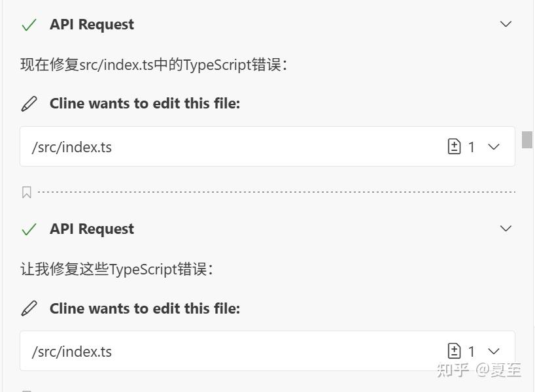This screenshot has width=535, height=392.
Task: Click the diff icon in the upper /src/index.ts box
Action: pyautogui.click(x=454, y=147)
